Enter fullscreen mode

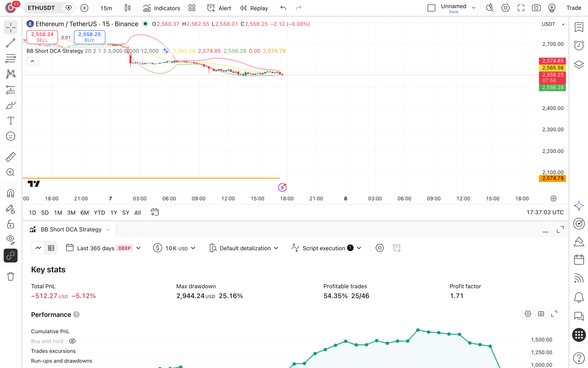[x=521, y=8]
